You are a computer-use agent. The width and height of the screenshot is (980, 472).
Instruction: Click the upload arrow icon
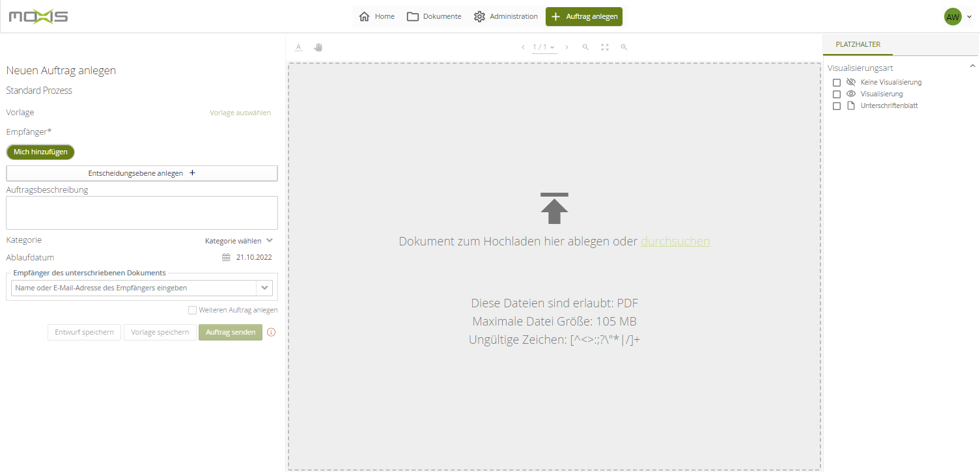(x=554, y=208)
